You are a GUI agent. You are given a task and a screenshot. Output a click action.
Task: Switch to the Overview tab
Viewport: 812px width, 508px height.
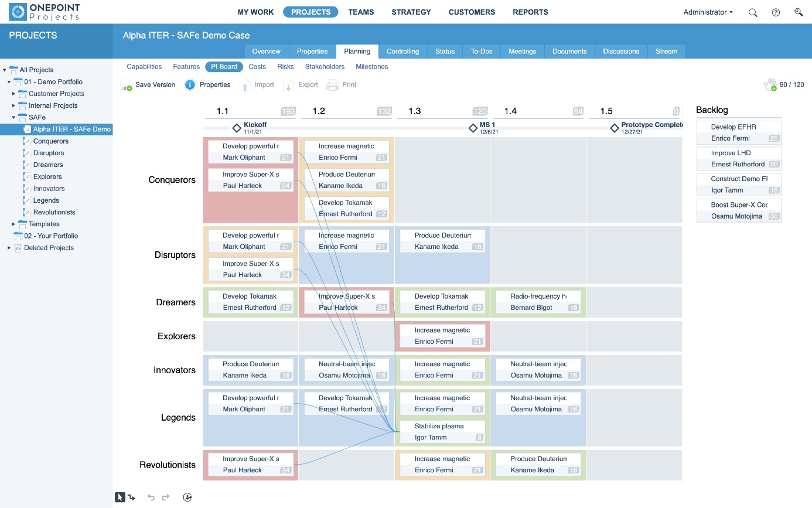click(x=267, y=52)
